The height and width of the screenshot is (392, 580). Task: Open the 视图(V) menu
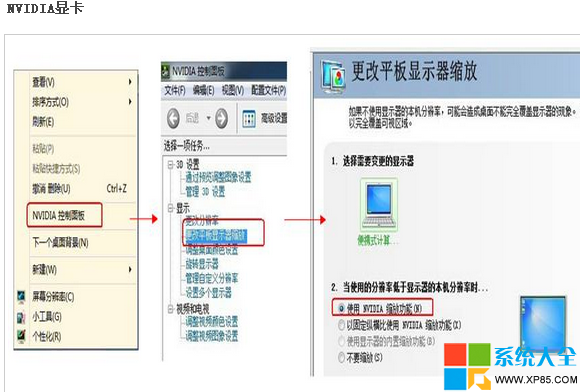tap(233, 90)
